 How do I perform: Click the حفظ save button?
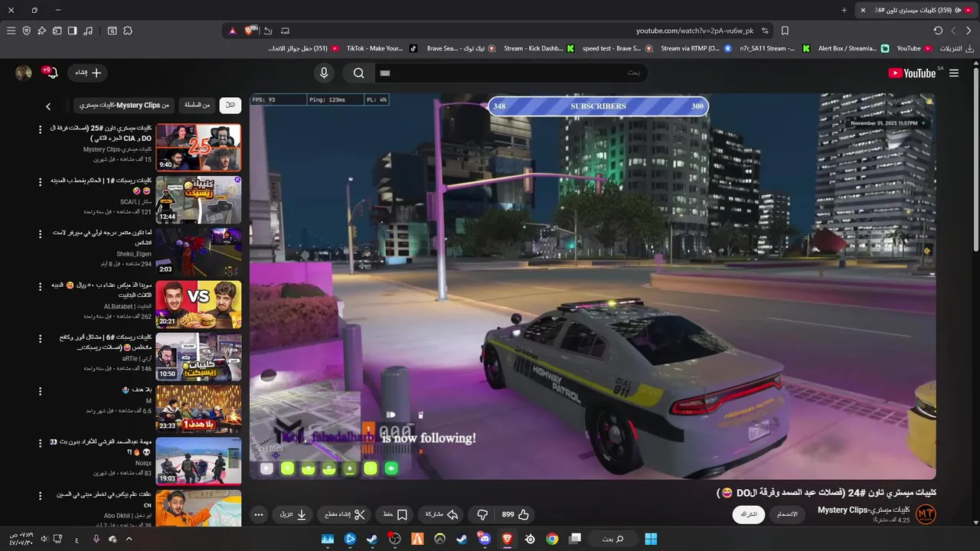pyautogui.click(x=396, y=515)
